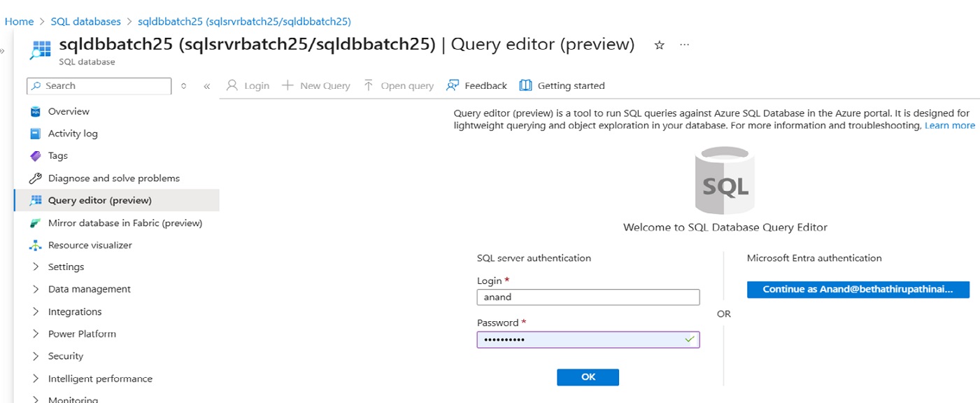Open the Learn more link
Viewport: 980px width, 403px height.
[949, 125]
